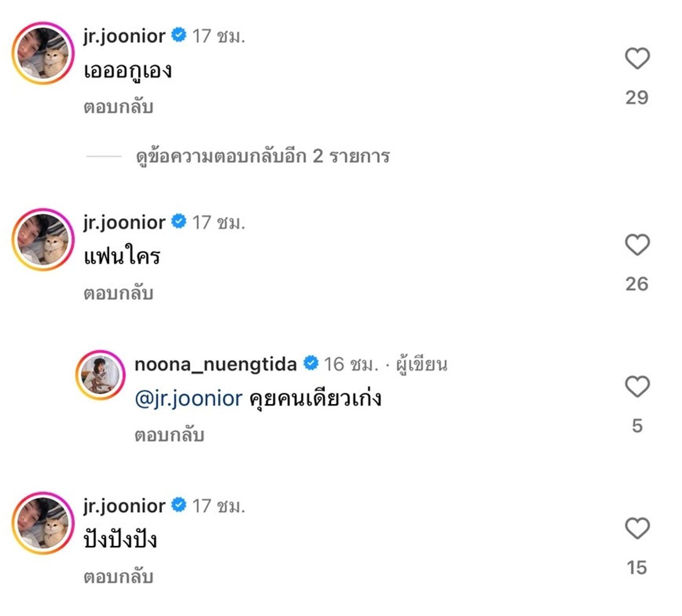This screenshot has height=616, width=682.
Task: Open jr.joonior avatar on first comment
Action: (43, 53)
